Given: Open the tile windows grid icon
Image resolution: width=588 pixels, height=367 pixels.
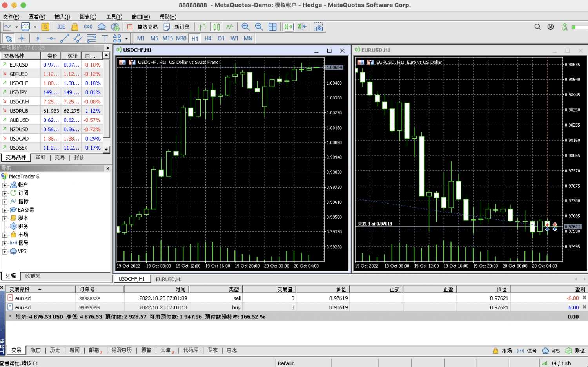Looking at the screenshot, I should [x=272, y=27].
